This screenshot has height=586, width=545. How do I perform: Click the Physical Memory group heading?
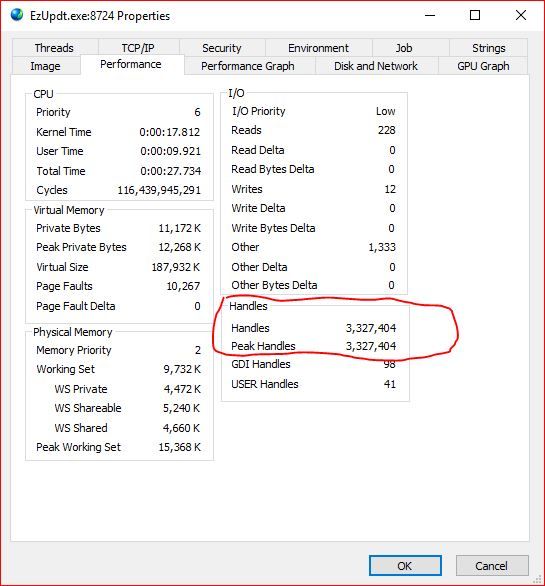pyautogui.click(x=73, y=332)
